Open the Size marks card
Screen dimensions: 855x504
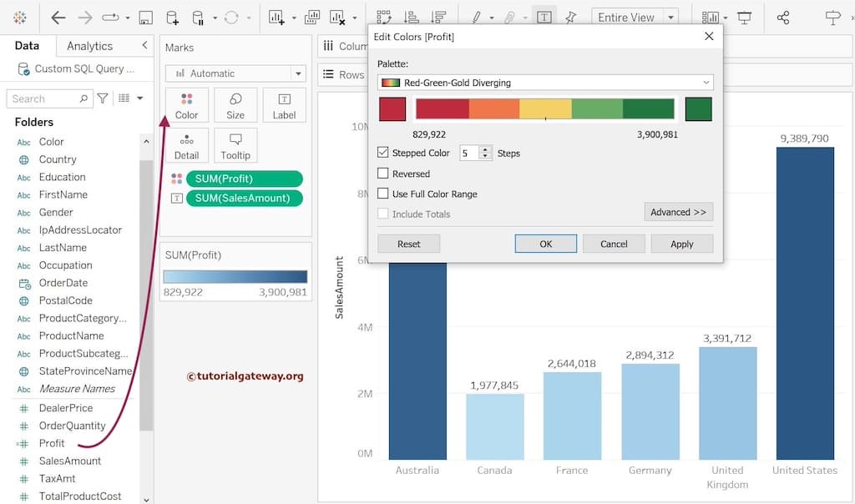pos(235,105)
